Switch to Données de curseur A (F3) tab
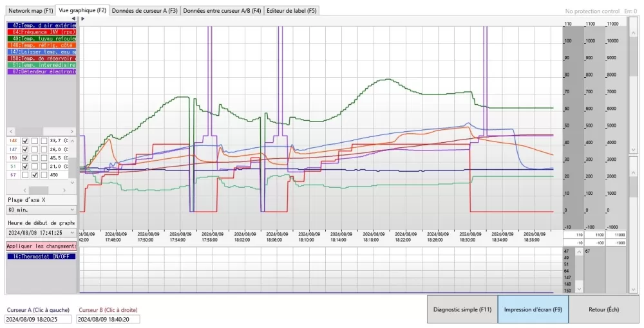Image resolution: width=644 pixels, height=328 pixels. point(144,11)
